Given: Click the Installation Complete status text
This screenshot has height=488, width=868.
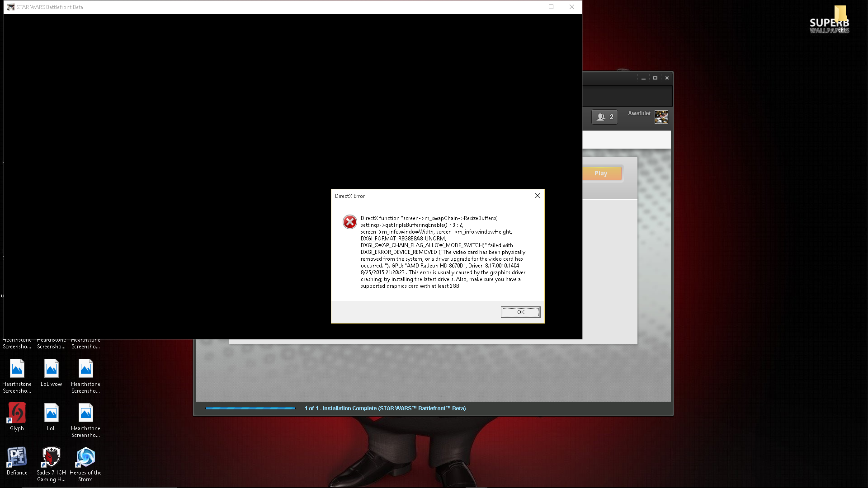Looking at the screenshot, I should [385, 408].
